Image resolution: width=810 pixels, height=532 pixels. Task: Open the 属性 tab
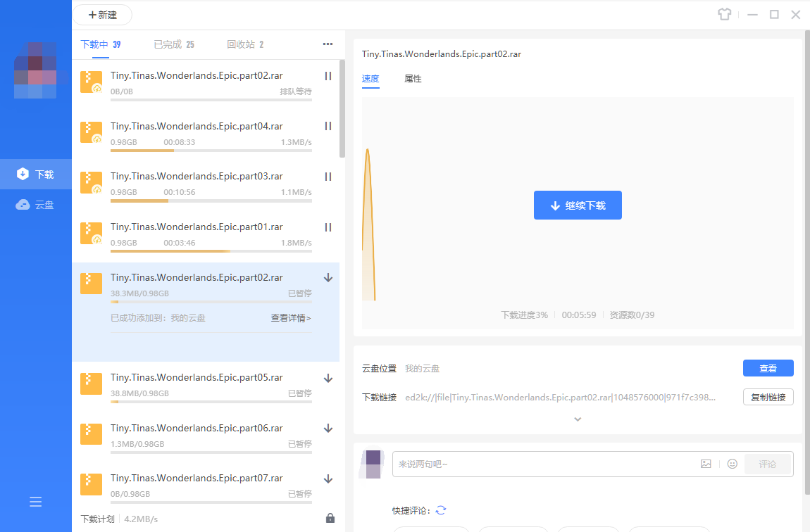pos(413,79)
